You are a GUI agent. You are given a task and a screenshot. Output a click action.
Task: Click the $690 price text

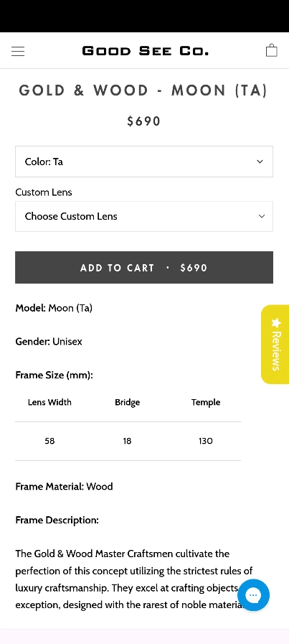click(x=143, y=121)
